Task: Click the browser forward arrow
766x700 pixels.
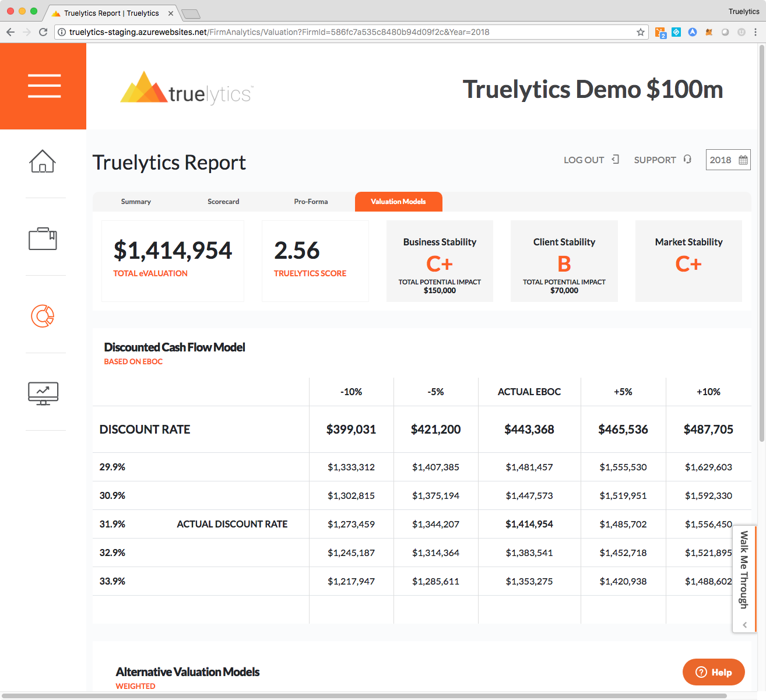Action: pos(27,32)
